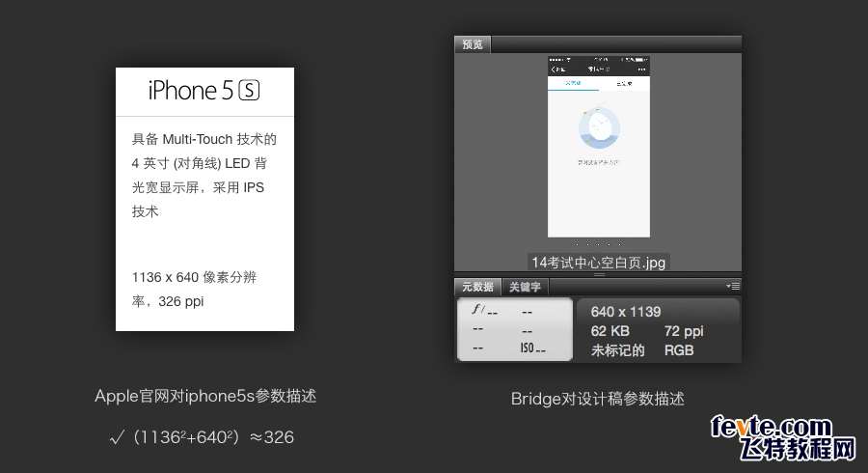The image size is (868, 473).
Task: Click the filename 14考试中心空白页.jpg label
Action: pos(598,262)
